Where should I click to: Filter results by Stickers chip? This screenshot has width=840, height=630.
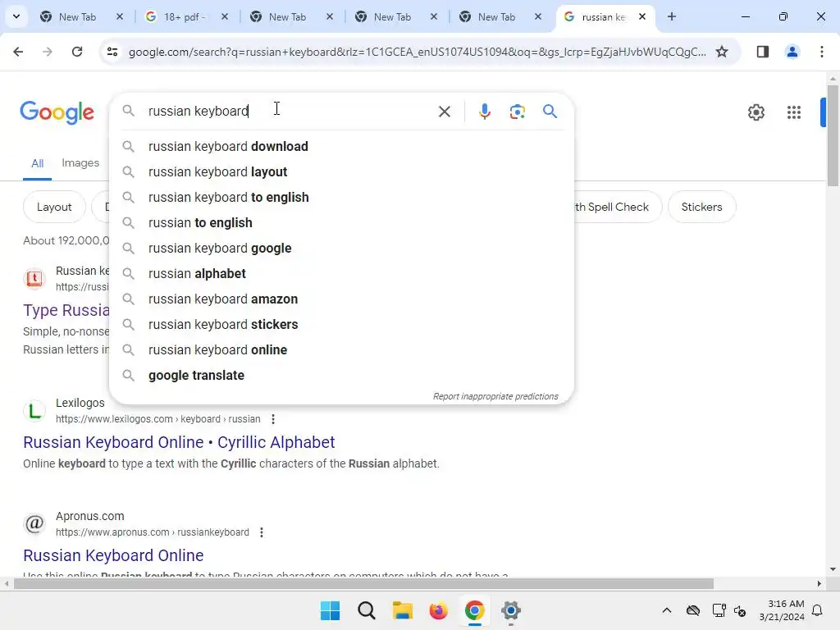[x=701, y=207]
